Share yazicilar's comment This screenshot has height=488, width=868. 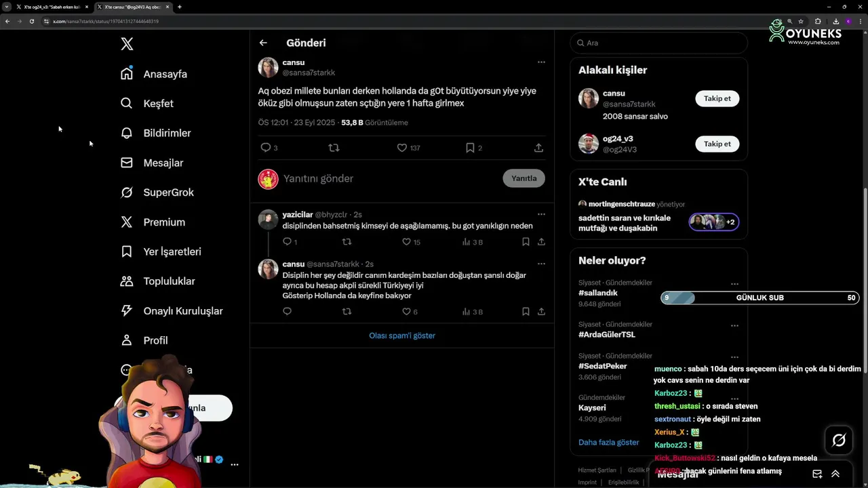541,241
